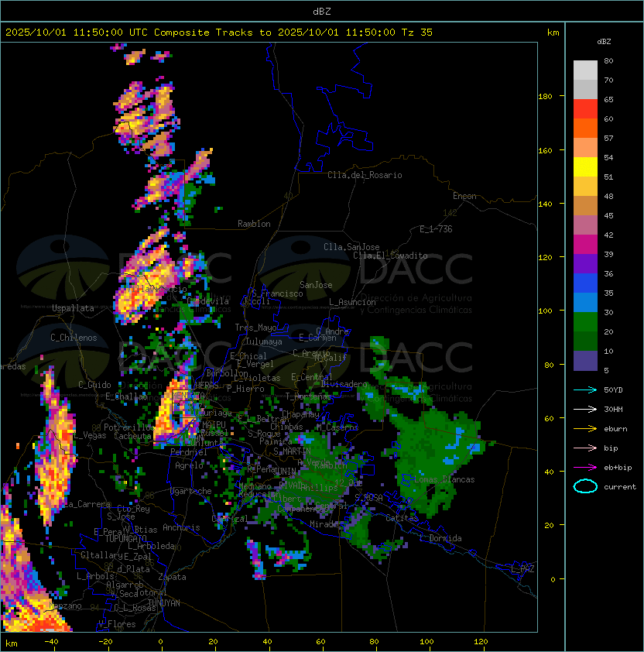The image size is (644, 652).
Task: Click the 'current' legend label
Action: 620,487
